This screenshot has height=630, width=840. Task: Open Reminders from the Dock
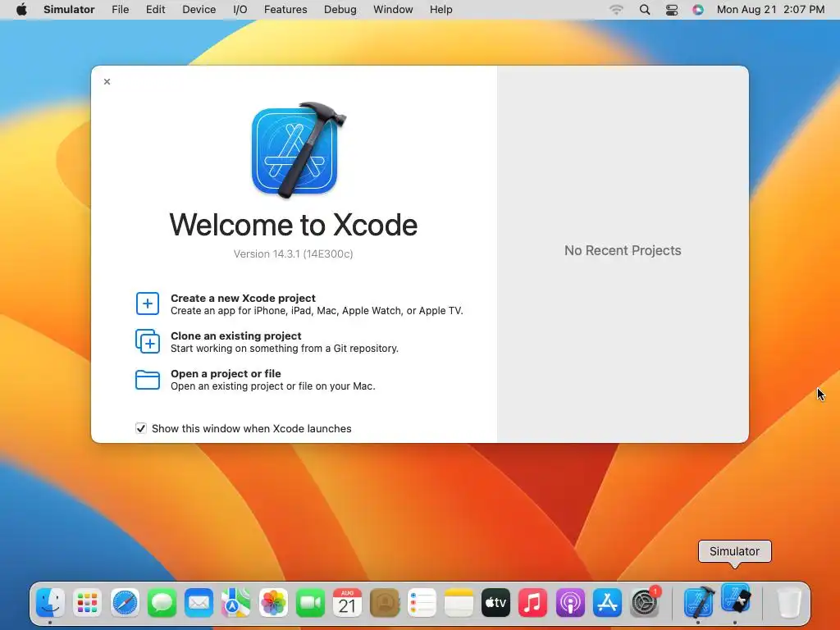[422, 603]
